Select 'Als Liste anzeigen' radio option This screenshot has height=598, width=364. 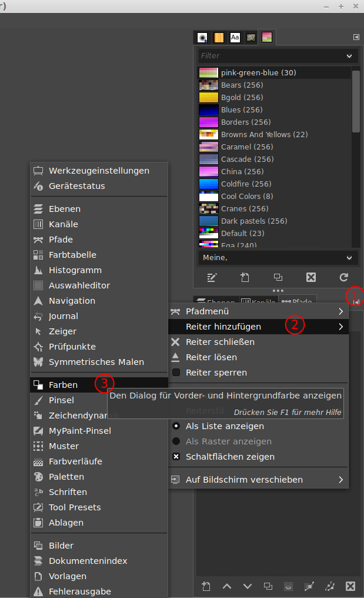pos(176,426)
